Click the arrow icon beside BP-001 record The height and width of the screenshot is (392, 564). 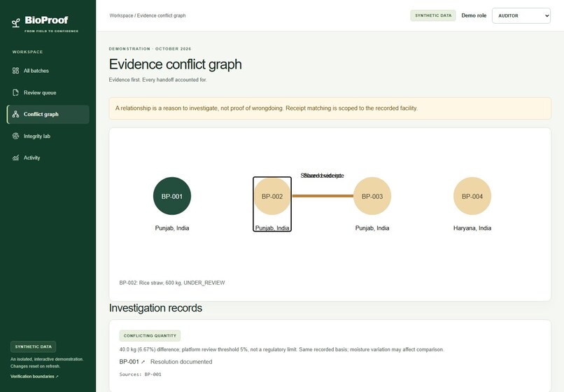tap(143, 362)
